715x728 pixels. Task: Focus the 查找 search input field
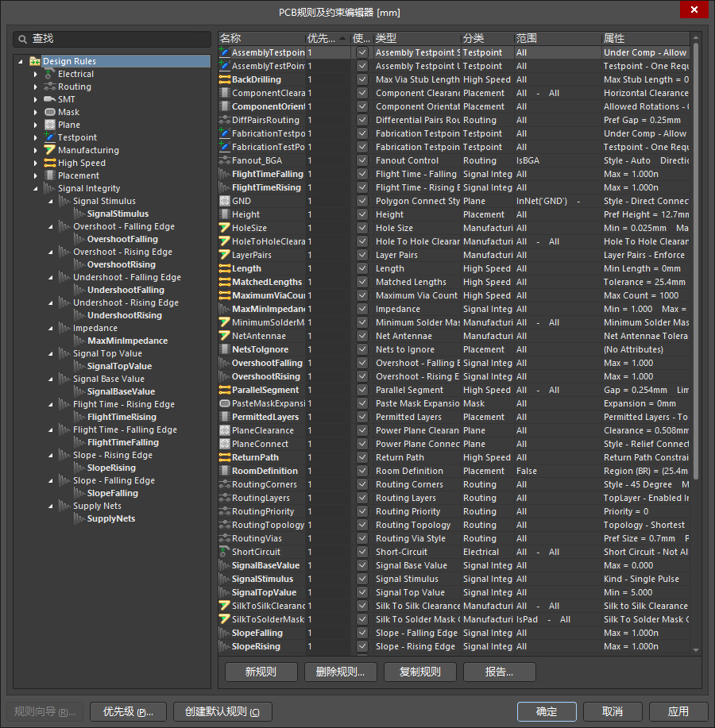pos(112,39)
